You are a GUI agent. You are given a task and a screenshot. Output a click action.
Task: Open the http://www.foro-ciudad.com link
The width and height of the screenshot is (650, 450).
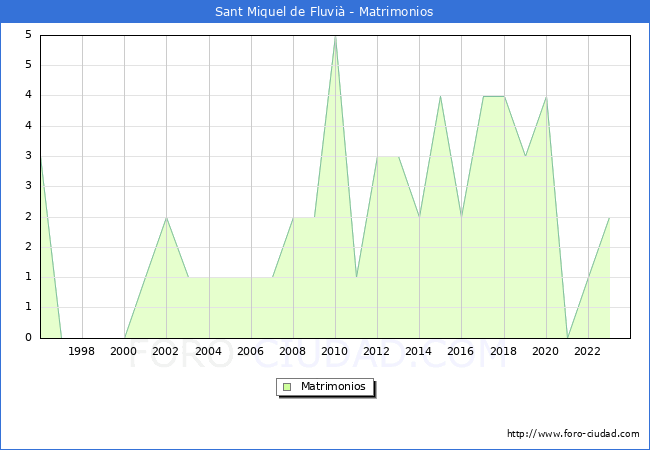point(573,434)
